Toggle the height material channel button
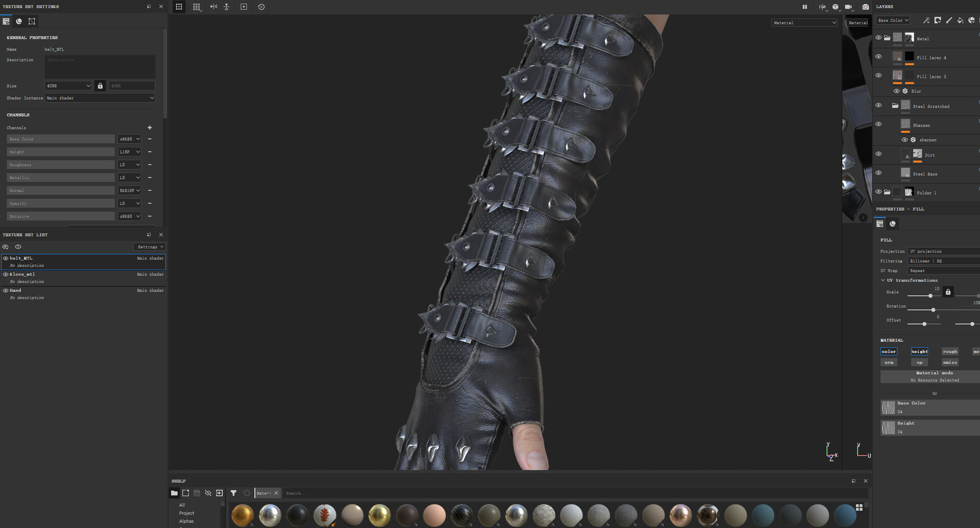Image resolution: width=980 pixels, height=528 pixels. point(919,351)
